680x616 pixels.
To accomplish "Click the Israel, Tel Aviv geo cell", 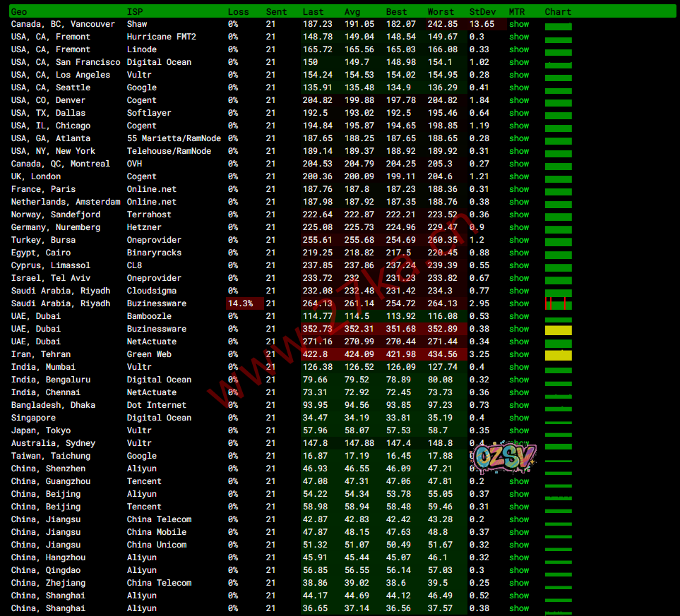I will point(51,278).
